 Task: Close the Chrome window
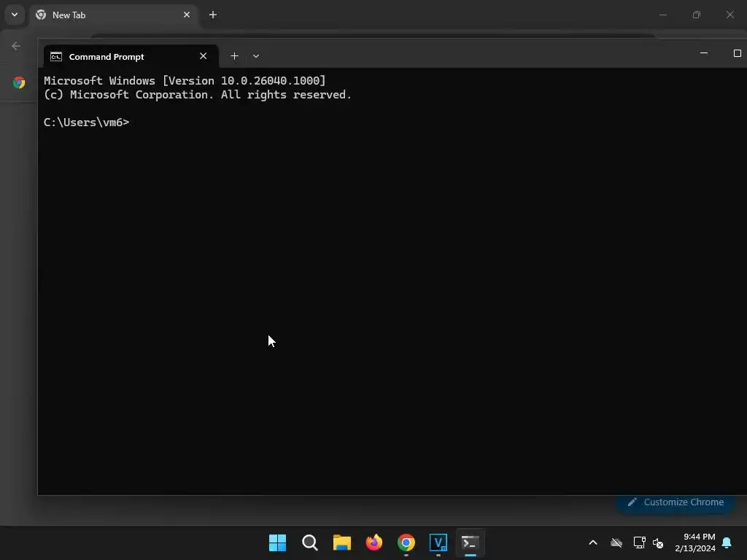(x=729, y=15)
